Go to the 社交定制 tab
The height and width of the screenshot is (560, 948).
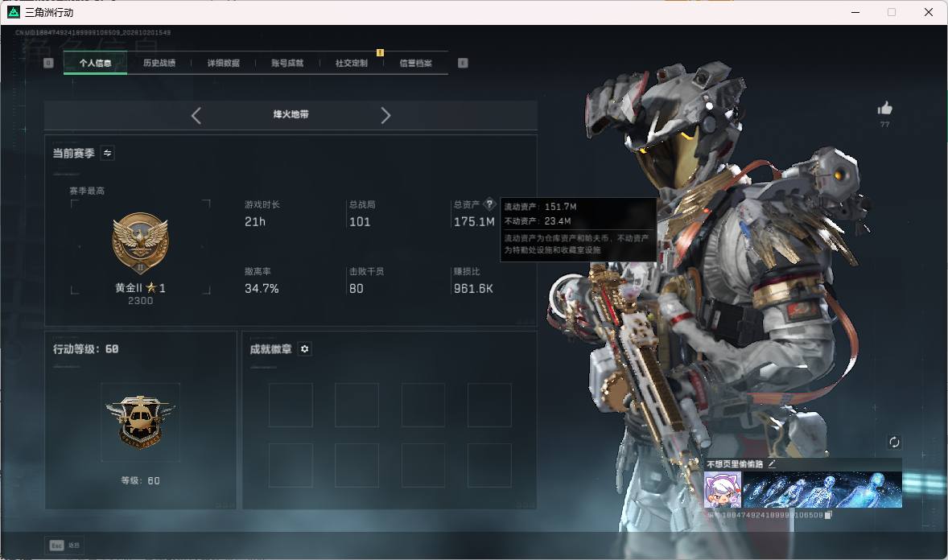point(351,63)
